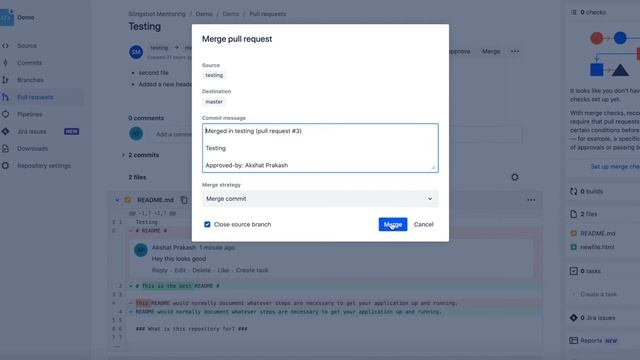640x360 pixels.
Task: Open the Merge strategy dropdown
Action: point(320,199)
